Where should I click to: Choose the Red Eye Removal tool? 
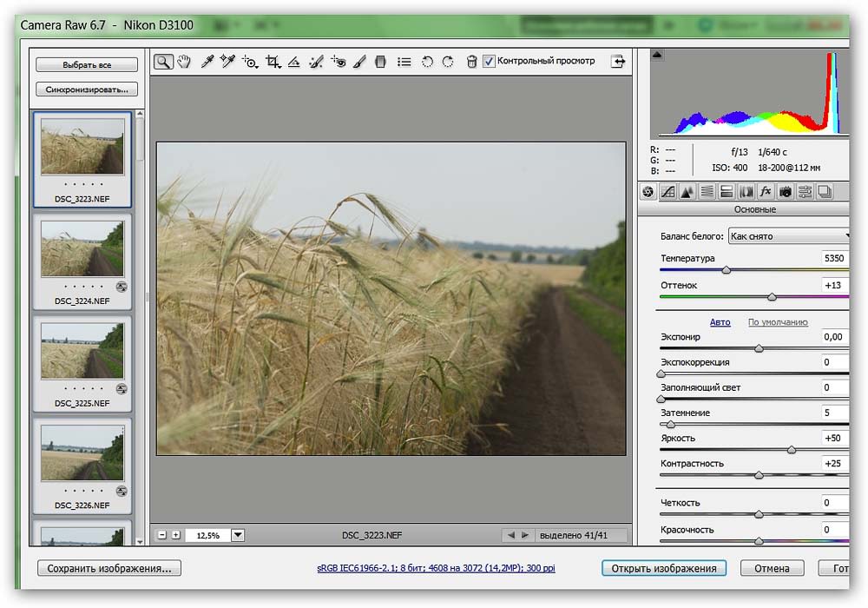click(x=339, y=62)
